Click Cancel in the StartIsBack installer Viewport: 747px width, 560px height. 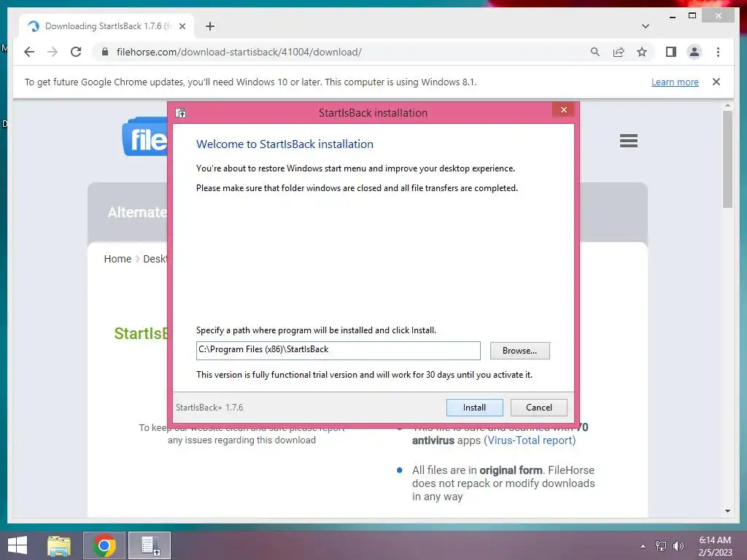pos(539,407)
